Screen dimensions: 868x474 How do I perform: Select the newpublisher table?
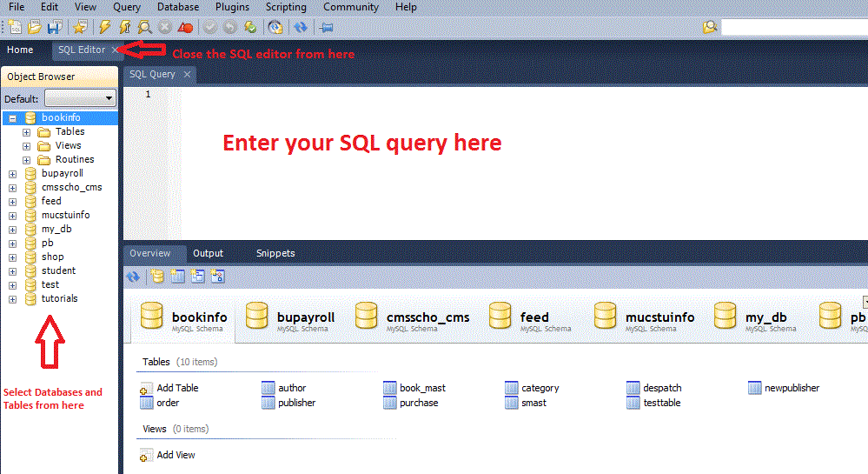[792, 388]
